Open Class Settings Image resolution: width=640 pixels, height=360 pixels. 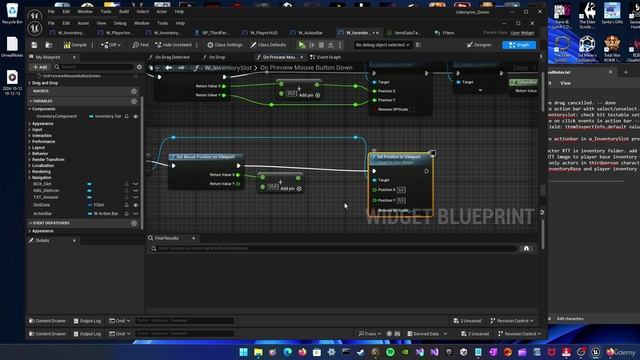(224, 45)
